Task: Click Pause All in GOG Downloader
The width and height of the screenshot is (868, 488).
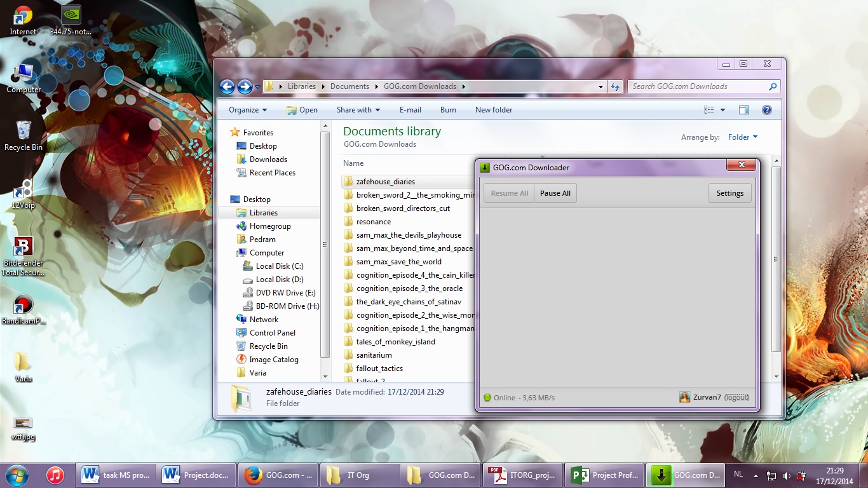Action: (555, 193)
